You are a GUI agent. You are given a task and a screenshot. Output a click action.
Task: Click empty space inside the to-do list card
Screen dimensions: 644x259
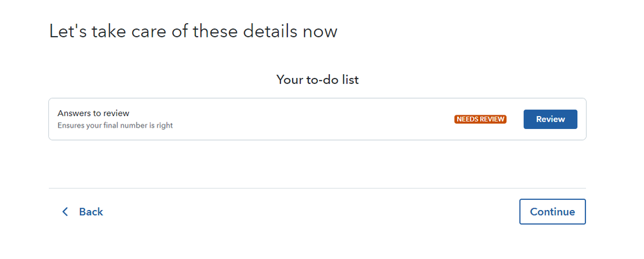[312, 119]
